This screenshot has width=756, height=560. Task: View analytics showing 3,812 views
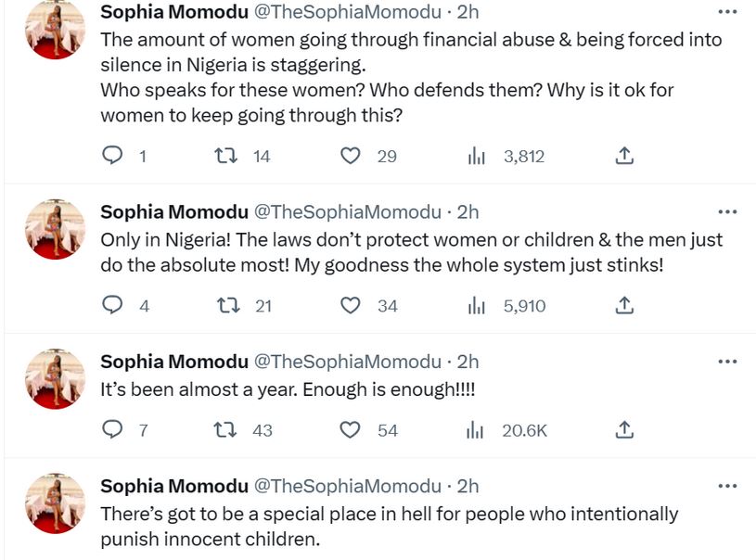(x=477, y=157)
